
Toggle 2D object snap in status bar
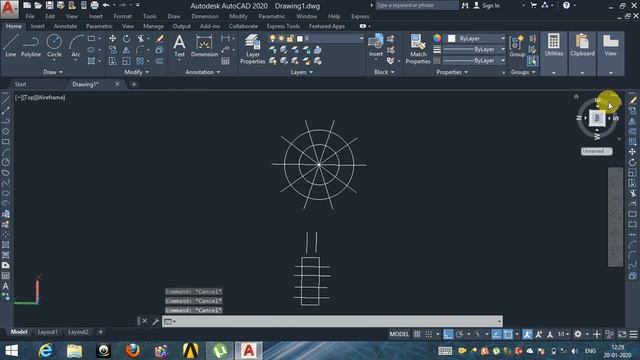click(508, 334)
